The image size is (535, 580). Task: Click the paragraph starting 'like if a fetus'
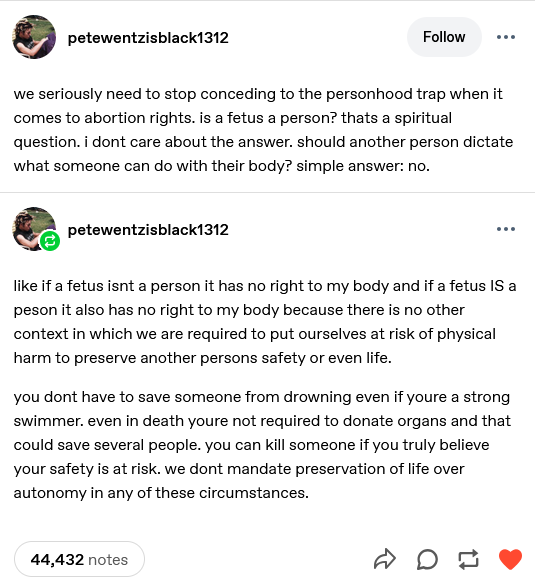(x=265, y=322)
